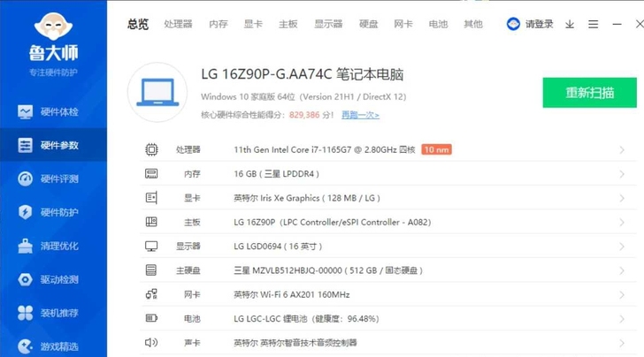This screenshot has width=644, height=357.
Task: Switch to 电池 tab
Action: tap(438, 24)
